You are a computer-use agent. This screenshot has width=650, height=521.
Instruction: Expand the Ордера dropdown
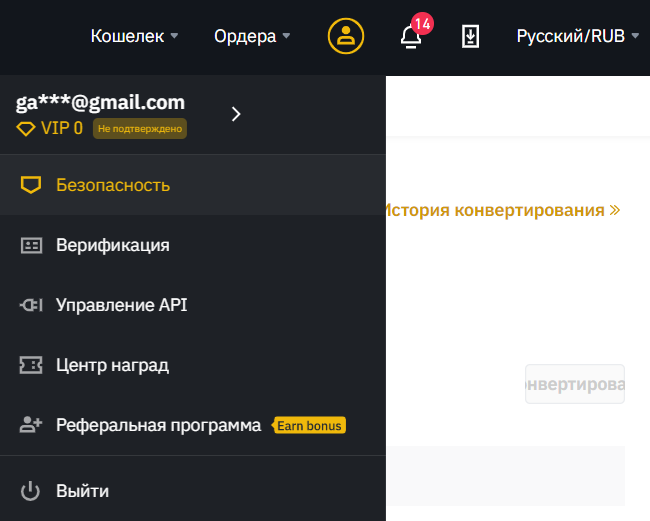[252, 36]
